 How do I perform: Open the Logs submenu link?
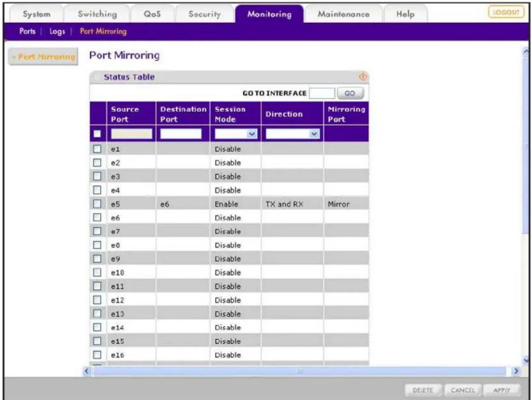pyautogui.click(x=57, y=31)
